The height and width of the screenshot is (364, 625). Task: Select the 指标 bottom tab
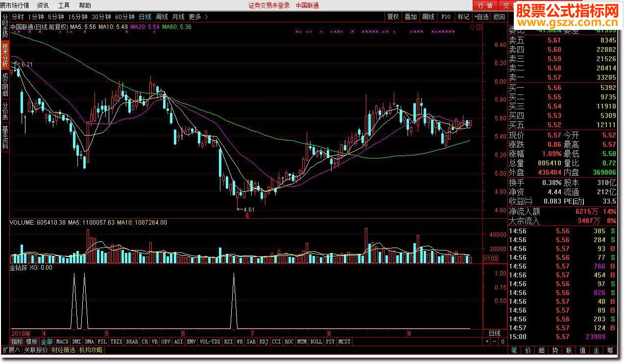(17, 341)
